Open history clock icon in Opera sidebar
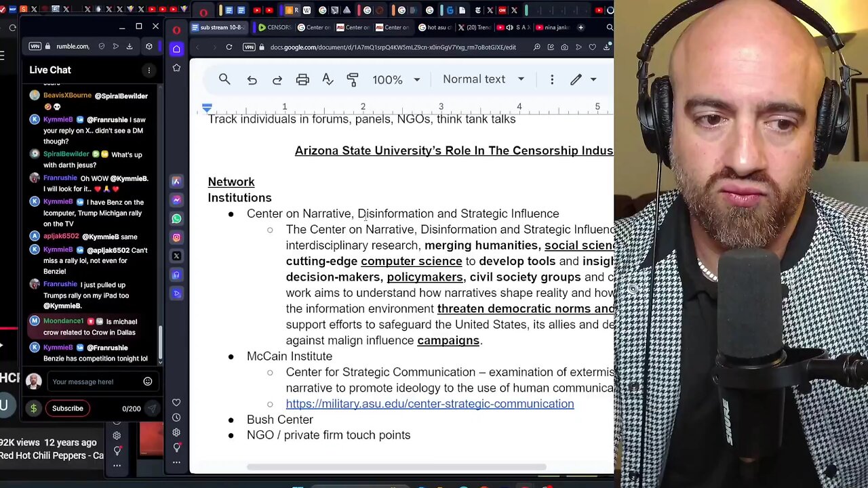868x488 pixels. tap(176, 418)
